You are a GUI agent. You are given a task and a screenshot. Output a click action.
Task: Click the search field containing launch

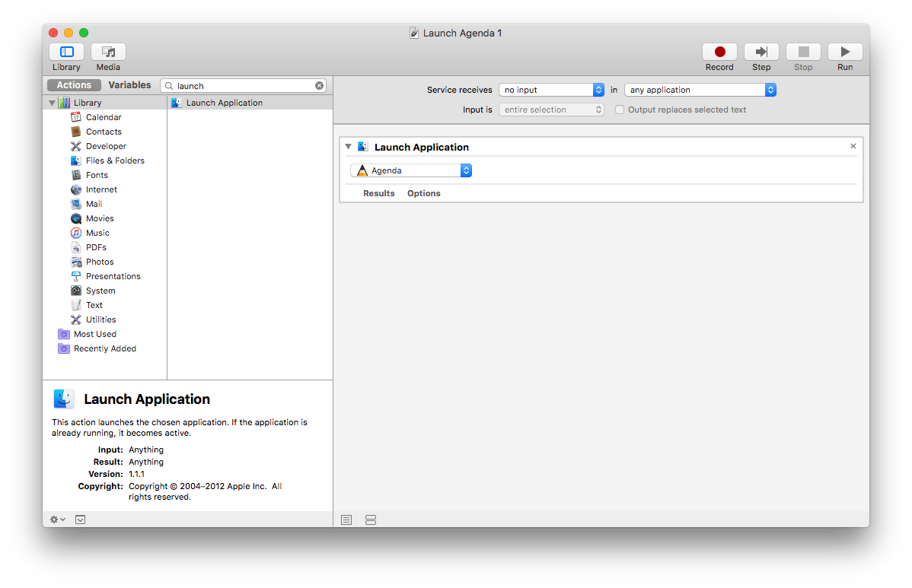[243, 85]
